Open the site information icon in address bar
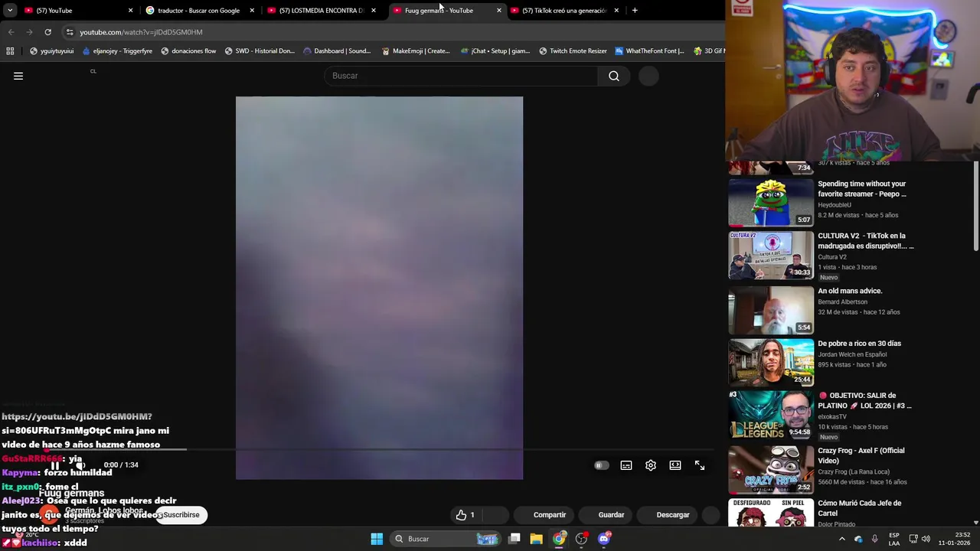This screenshot has width=980, height=551. pos(70,32)
